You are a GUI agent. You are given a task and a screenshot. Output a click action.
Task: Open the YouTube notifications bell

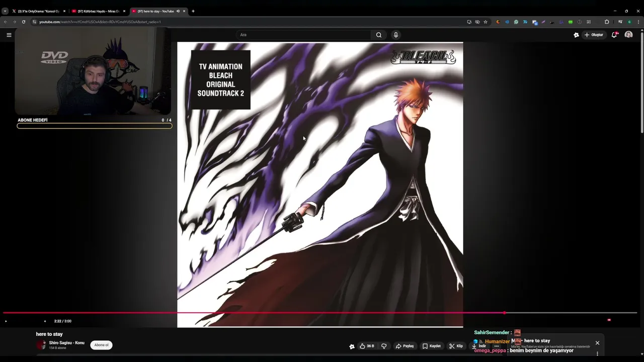[614, 35]
